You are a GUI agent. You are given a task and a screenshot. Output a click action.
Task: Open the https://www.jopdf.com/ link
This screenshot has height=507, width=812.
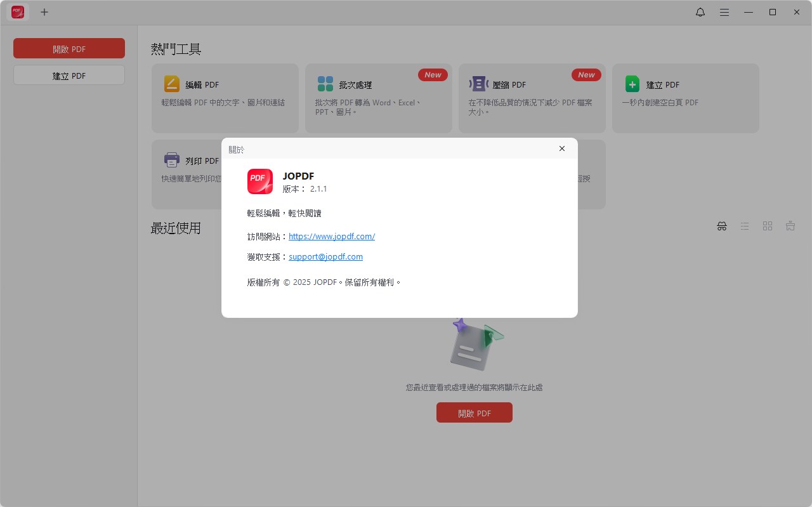click(332, 236)
